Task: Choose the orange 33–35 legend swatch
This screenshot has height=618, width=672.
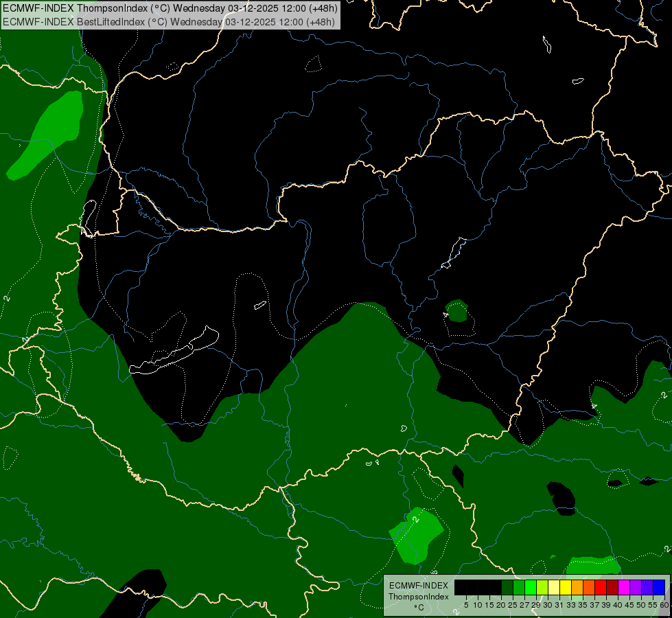Action: tap(578, 587)
